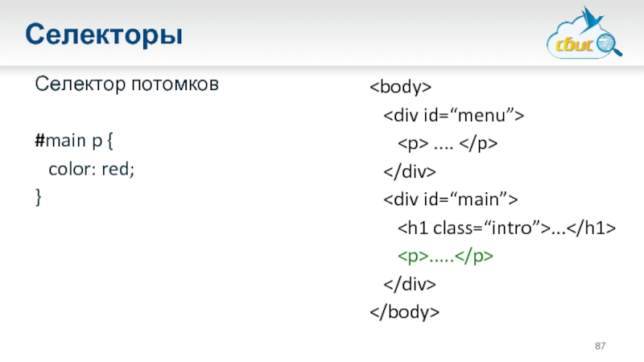Select the Селектор потомков subheading

(x=126, y=84)
